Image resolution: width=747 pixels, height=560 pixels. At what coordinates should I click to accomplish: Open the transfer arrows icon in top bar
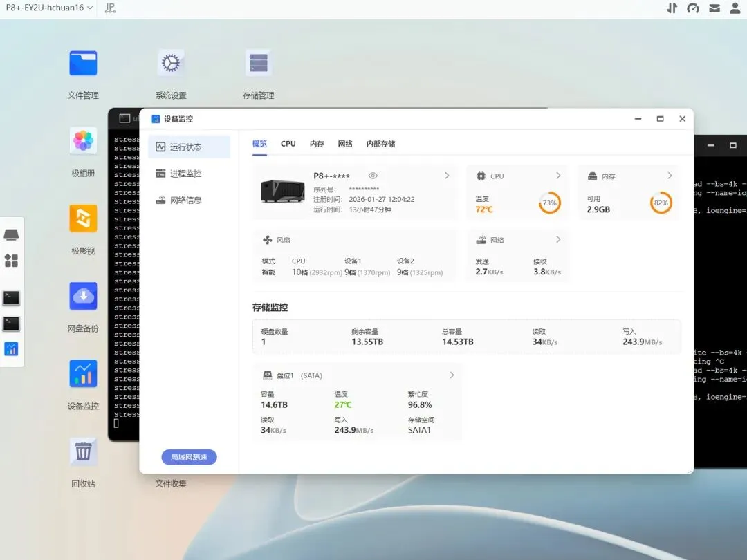pyautogui.click(x=672, y=8)
